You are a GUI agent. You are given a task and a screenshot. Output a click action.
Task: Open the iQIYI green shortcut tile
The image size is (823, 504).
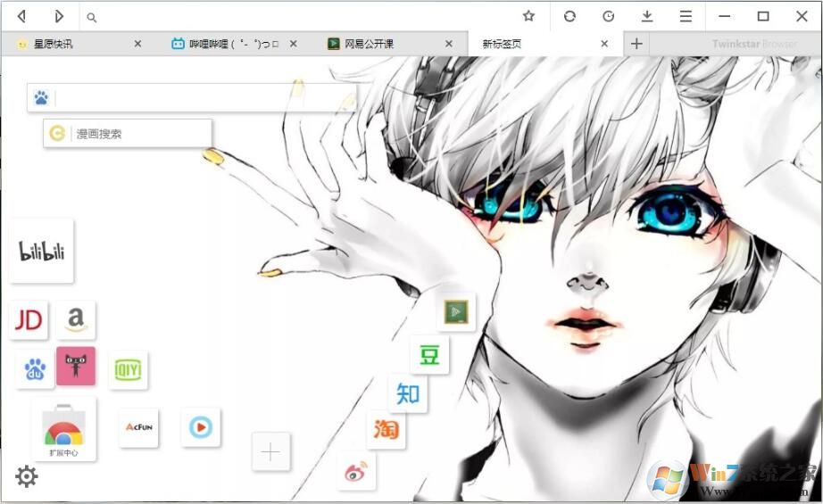coord(128,369)
